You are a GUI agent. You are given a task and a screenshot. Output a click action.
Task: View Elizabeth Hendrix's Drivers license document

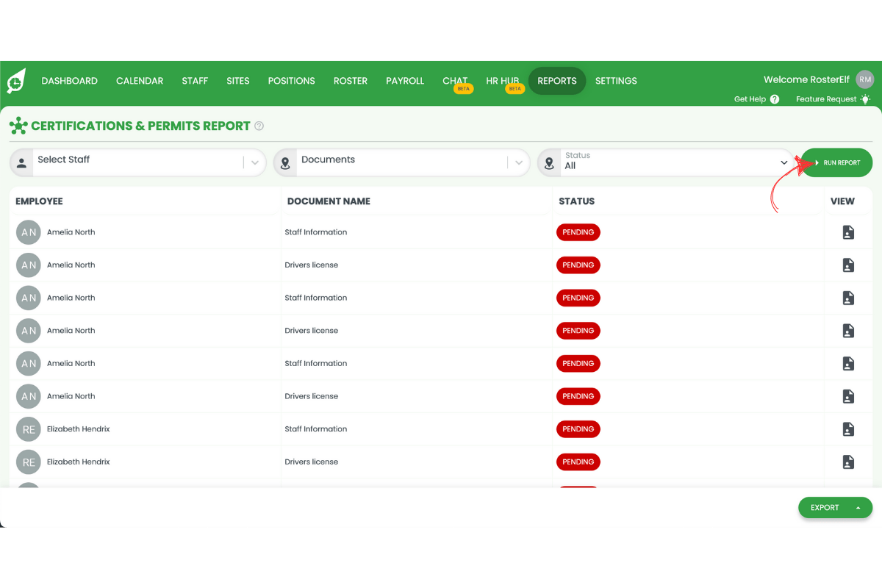coord(848,462)
